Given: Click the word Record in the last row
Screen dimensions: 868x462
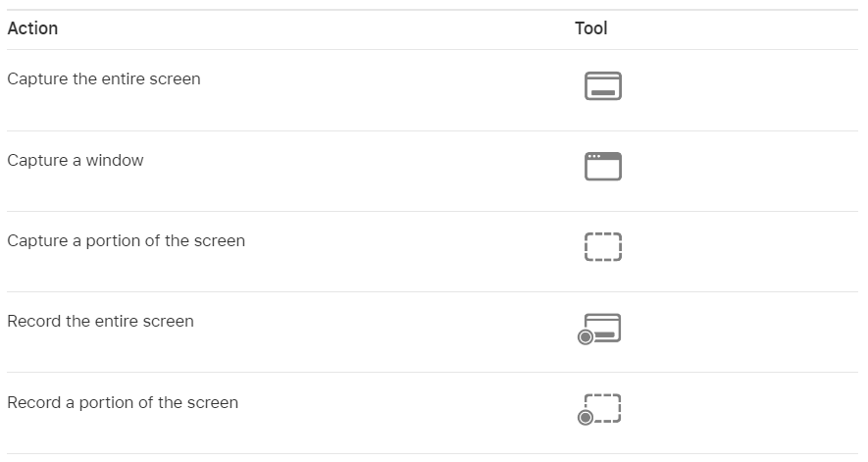Looking at the screenshot, I should click(33, 403).
